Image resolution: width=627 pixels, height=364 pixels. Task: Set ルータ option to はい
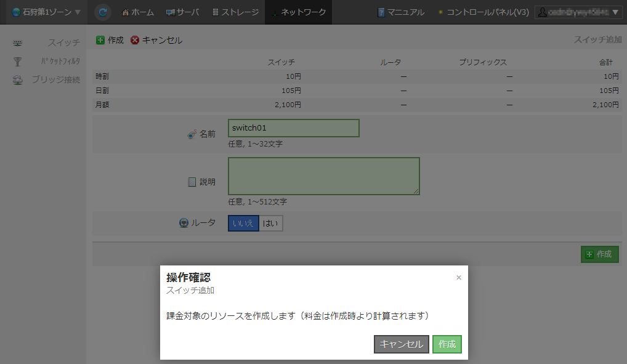tap(270, 223)
